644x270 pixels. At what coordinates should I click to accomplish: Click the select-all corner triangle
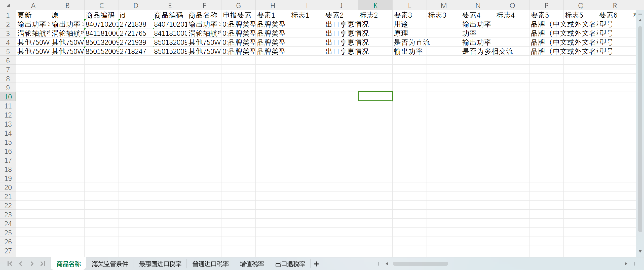click(8, 5)
